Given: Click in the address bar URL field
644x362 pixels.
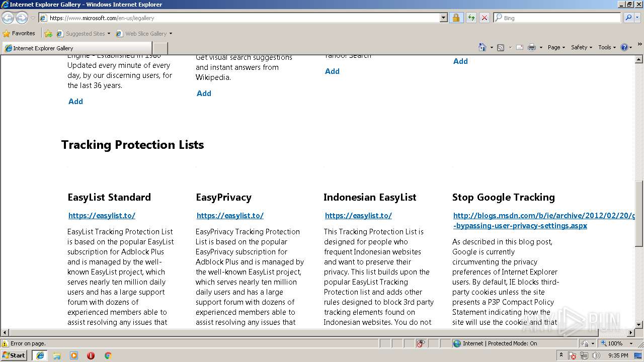Looking at the screenshot, I should 239,18.
